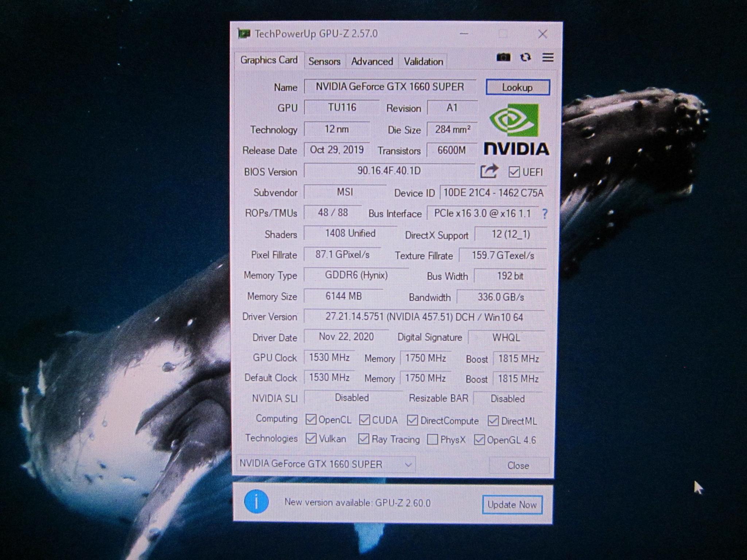747x560 pixels.
Task: Click the Close button
Action: pyautogui.click(x=518, y=466)
